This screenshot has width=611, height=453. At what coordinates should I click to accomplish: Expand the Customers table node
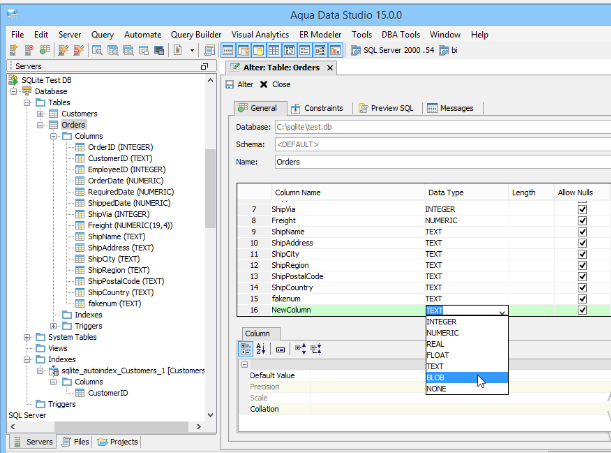point(41,114)
